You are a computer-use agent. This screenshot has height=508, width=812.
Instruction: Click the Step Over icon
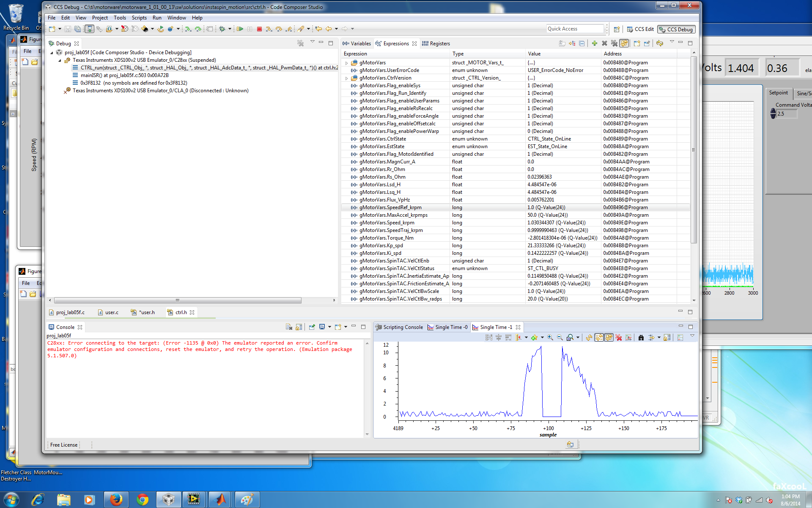(x=279, y=29)
